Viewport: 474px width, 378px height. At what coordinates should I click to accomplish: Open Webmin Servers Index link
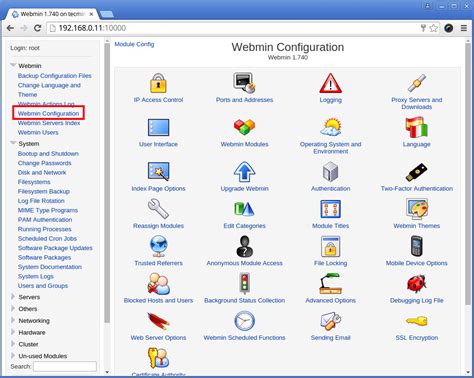point(49,123)
